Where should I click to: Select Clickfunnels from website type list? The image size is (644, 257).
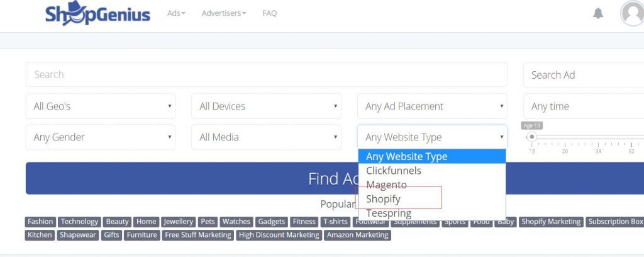point(394,171)
